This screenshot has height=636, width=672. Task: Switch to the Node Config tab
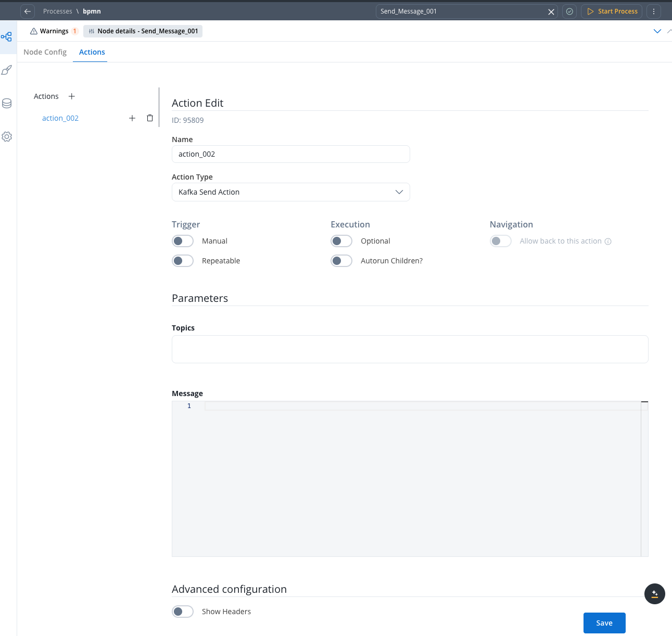pyautogui.click(x=45, y=52)
